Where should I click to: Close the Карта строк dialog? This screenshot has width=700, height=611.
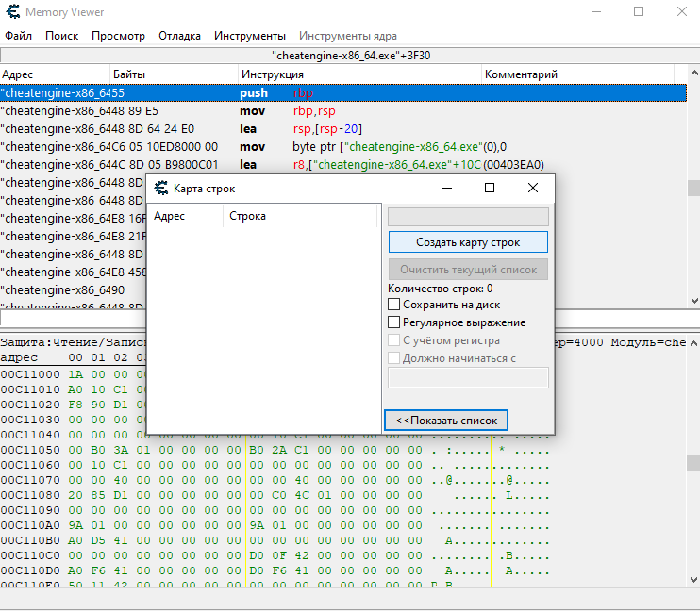tap(533, 188)
